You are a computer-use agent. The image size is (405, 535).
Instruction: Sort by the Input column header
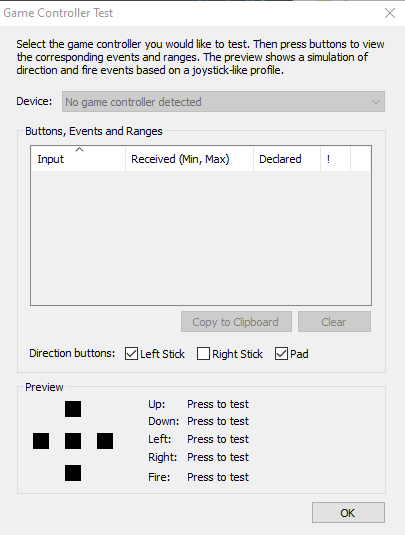click(x=78, y=159)
